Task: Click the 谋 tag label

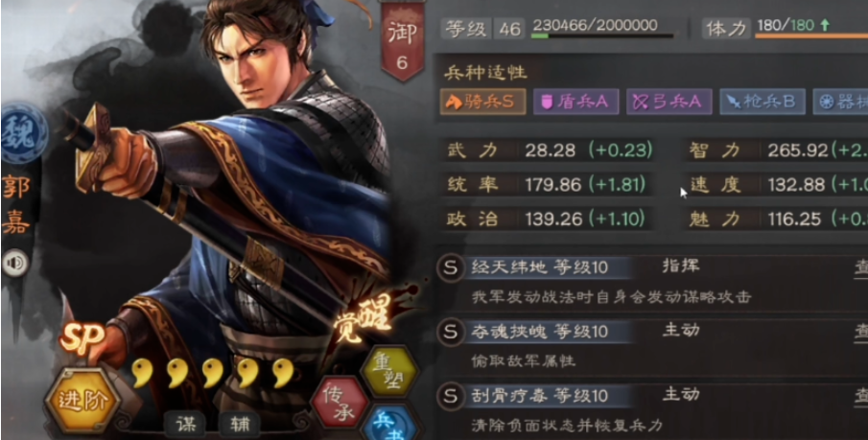Action: pyautogui.click(x=185, y=425)
